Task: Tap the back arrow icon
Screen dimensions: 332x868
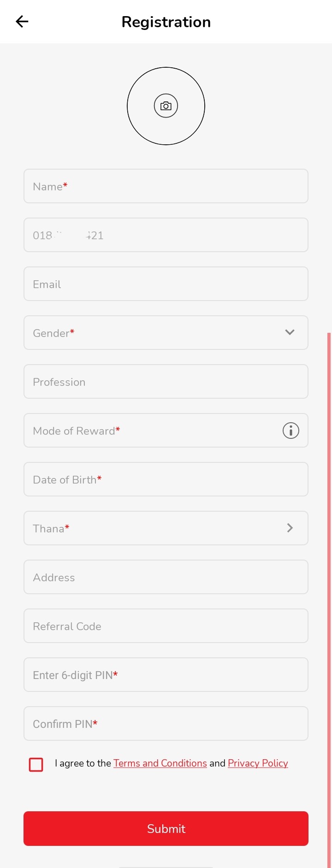Action: [x=22, y=21]
